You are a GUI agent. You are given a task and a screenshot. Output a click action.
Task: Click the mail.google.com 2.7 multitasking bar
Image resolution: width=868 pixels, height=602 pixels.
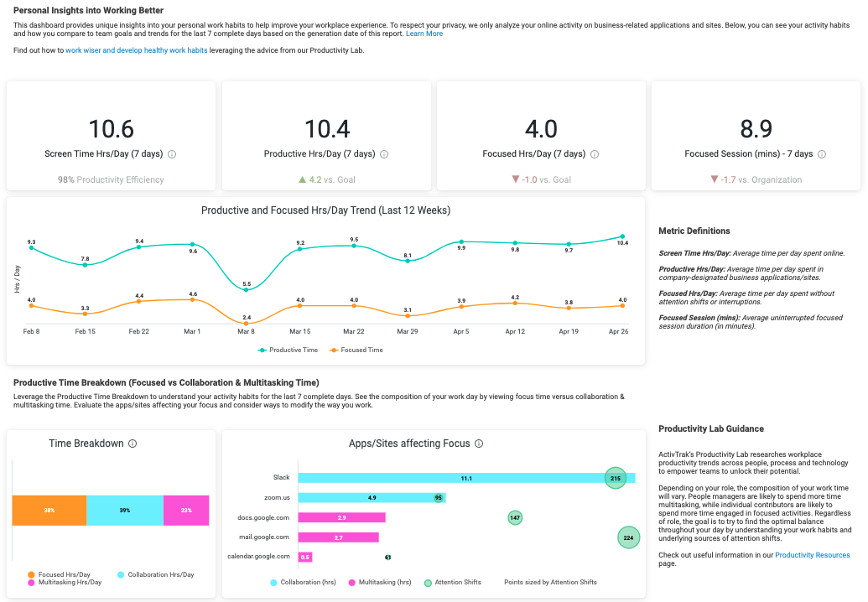(x=338, y=537)
